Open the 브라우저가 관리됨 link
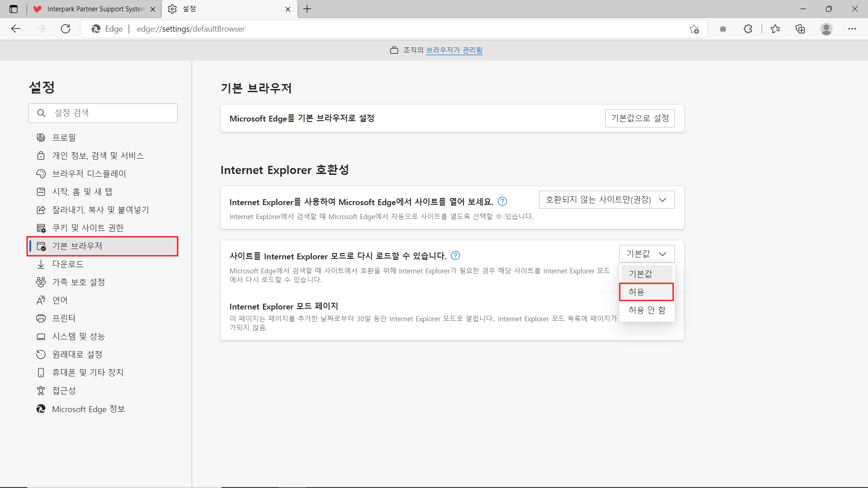The width and height of the screenshot is (868, 488). pyautogui.click(x=454, y=50)
